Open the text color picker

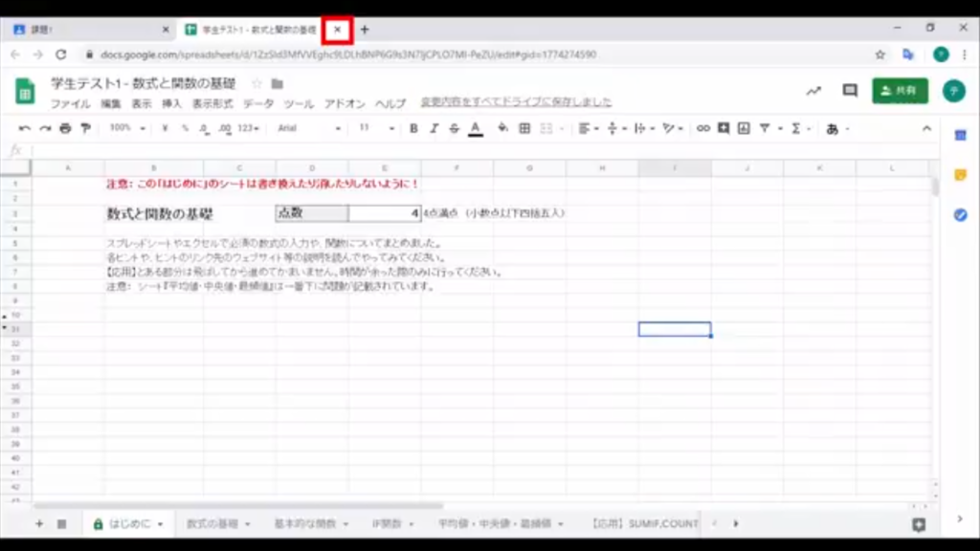coord(476,129)
